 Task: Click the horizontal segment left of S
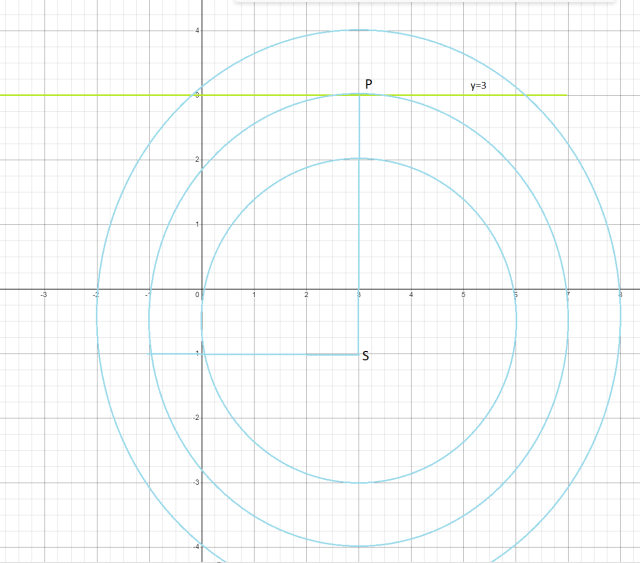pos(254,354)
